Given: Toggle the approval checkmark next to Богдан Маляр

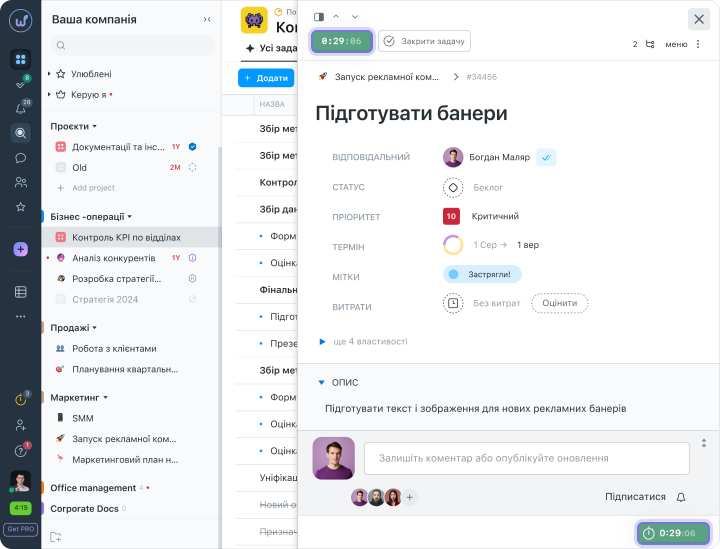Looking at the screenshot, I should click(546, 157).
